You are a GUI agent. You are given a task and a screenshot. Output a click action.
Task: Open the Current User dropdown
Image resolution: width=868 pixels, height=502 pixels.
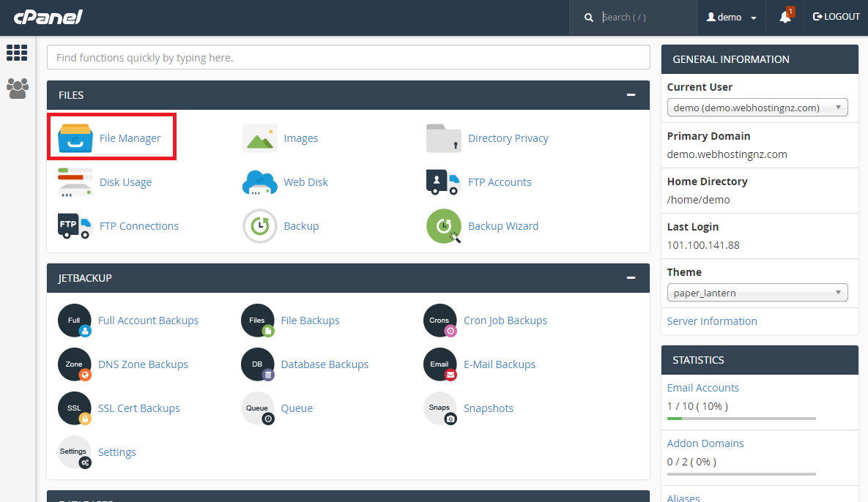pyautogui.click(x=757, y=108)
